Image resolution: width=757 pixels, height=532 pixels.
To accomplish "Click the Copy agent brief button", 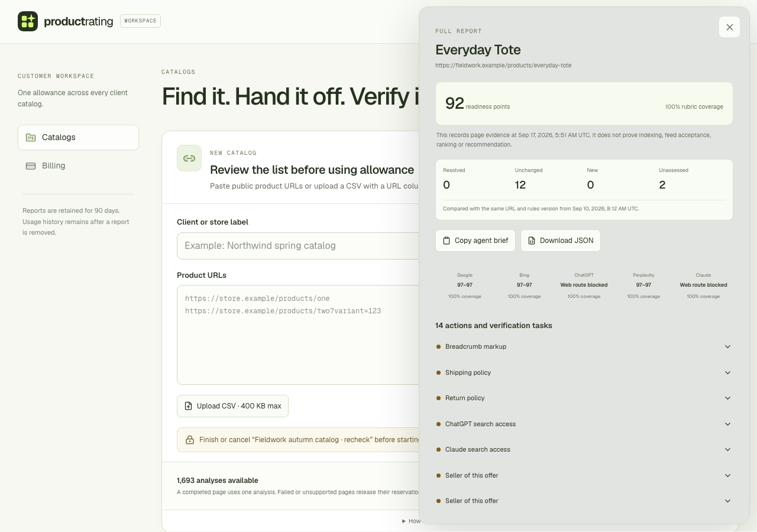I will (475, 241).
